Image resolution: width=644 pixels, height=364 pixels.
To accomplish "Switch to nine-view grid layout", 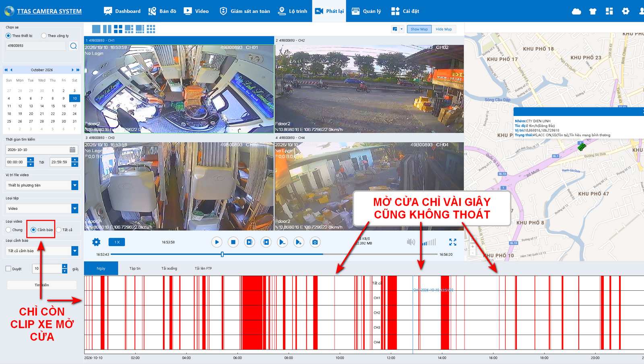I will tap(151, 29).
